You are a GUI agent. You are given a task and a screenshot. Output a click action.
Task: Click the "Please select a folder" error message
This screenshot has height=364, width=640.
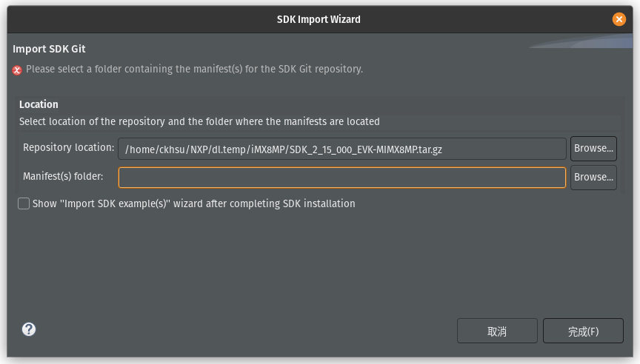point(194,70)
